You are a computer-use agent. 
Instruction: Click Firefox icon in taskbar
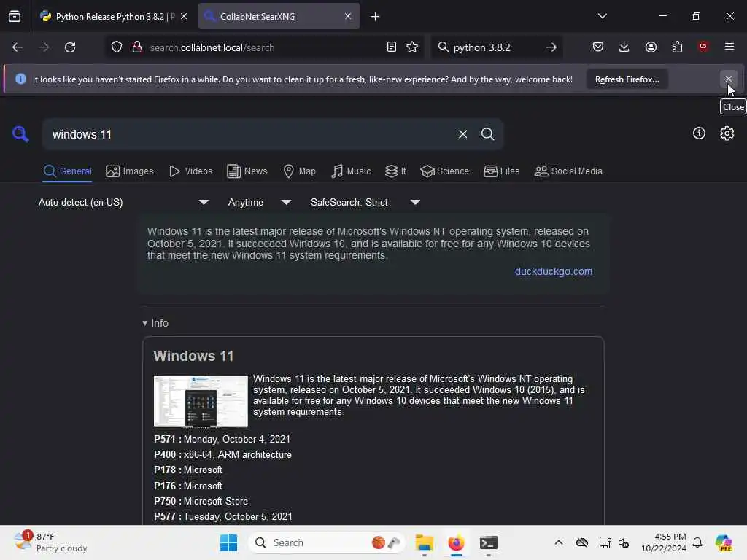[456, 542]
